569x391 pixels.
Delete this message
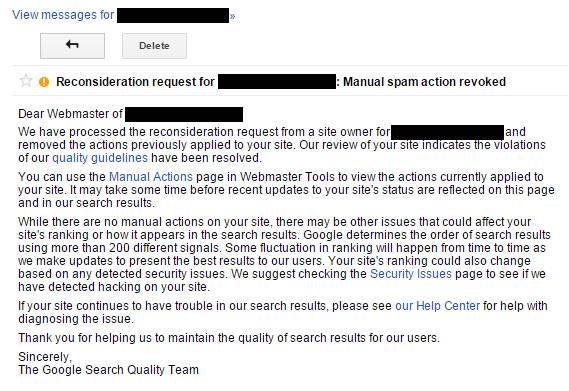154,46
